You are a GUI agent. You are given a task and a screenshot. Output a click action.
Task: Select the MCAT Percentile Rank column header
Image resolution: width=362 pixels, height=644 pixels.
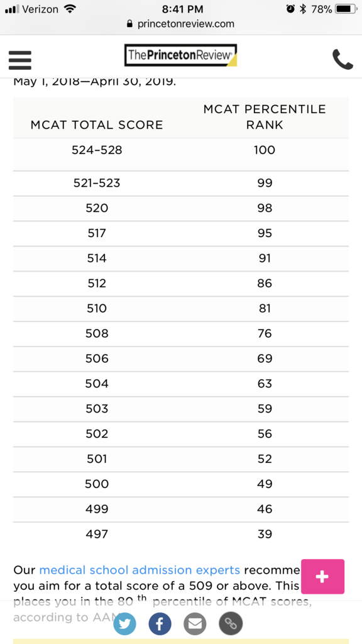click(x=265, y=117)
